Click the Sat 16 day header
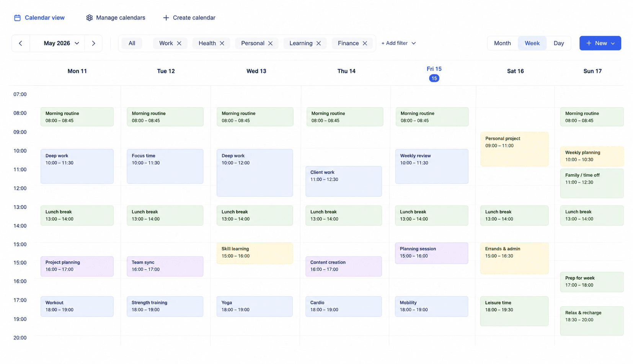Viewport: 633px width, 364px height. tap(516, 71)
